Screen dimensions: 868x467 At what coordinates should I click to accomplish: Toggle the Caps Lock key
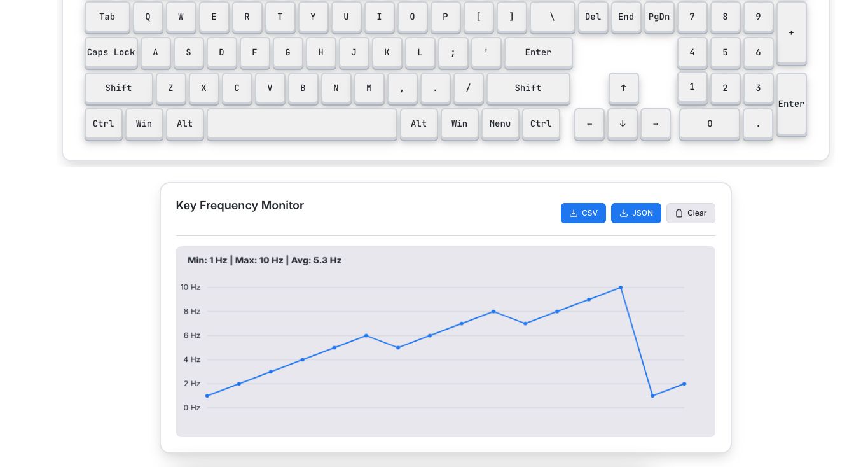click(x=111, y=53)
